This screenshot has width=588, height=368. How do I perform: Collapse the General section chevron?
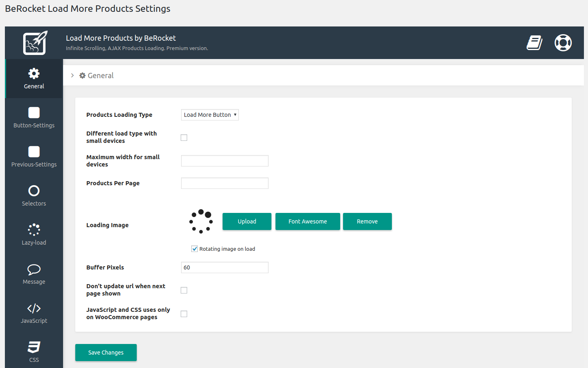(x=72, y=75)
